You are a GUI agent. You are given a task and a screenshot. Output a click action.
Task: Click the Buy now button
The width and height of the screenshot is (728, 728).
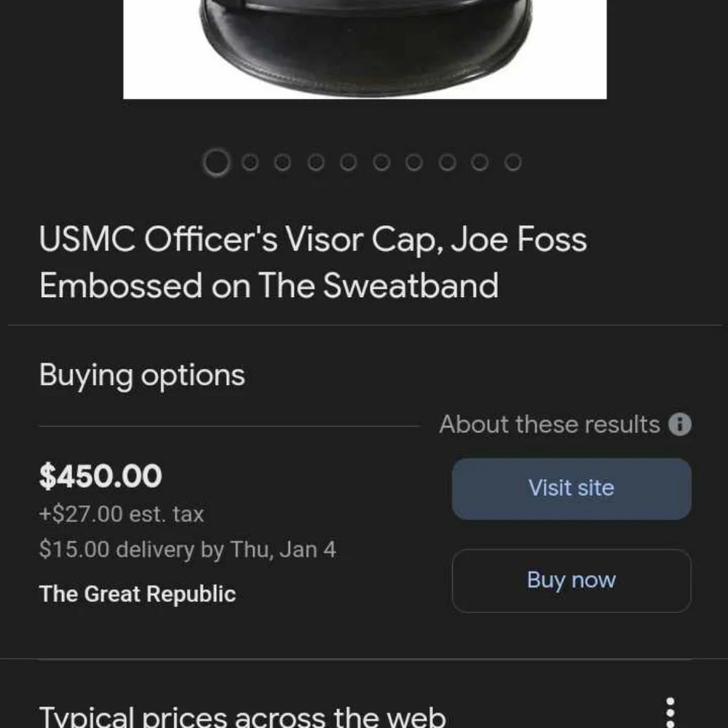click(x=571, y=580)
